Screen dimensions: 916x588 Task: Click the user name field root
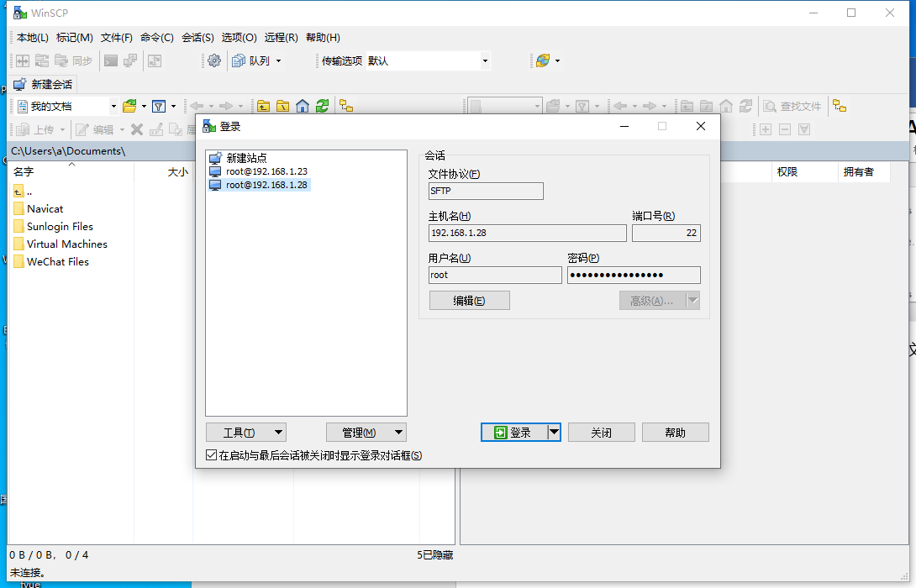pyautogui.click(x=495, y=275)
